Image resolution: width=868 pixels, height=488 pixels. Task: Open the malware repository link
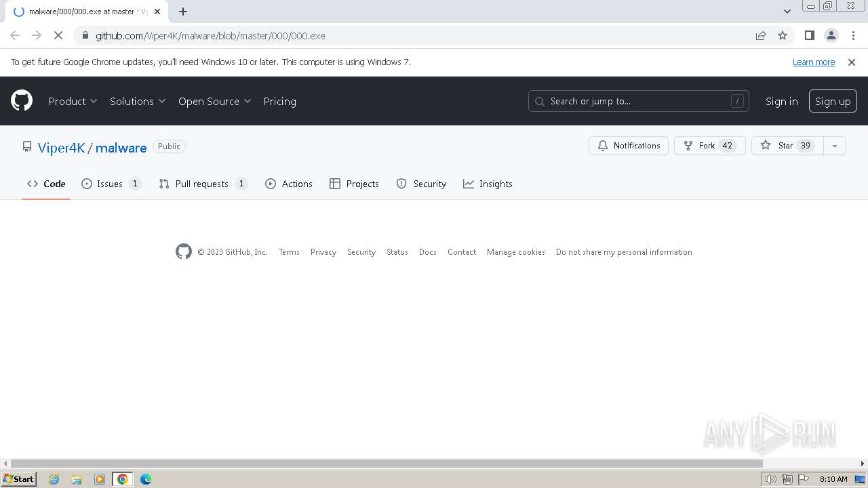click(x=121, y=148)
